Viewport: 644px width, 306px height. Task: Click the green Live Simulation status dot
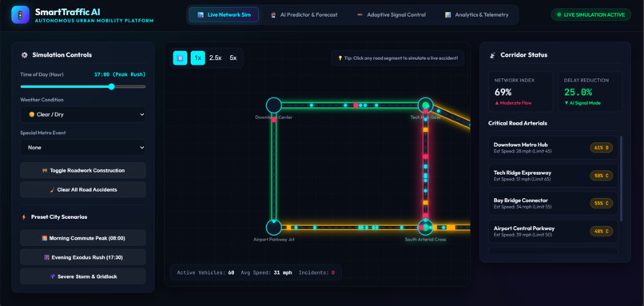(559, 15)
